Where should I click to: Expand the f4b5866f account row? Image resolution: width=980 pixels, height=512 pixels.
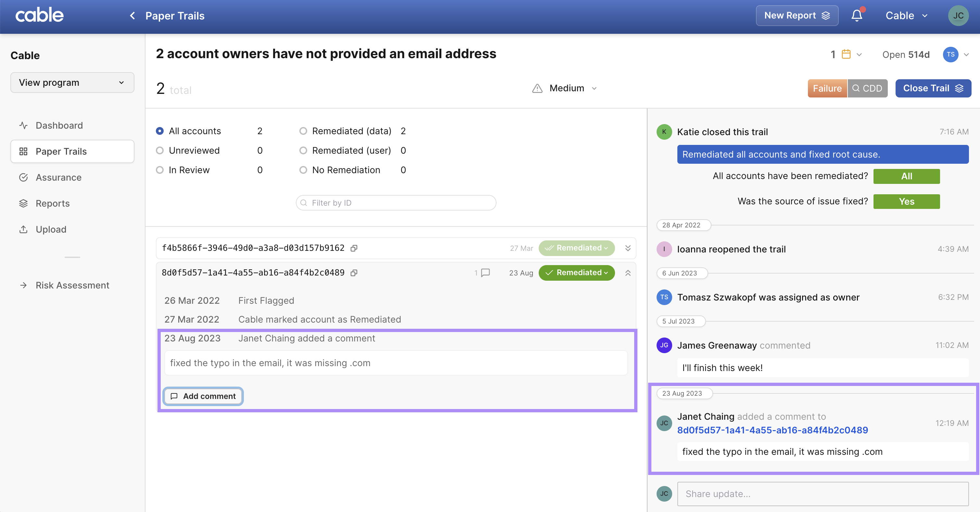click(x=628, y=248)
